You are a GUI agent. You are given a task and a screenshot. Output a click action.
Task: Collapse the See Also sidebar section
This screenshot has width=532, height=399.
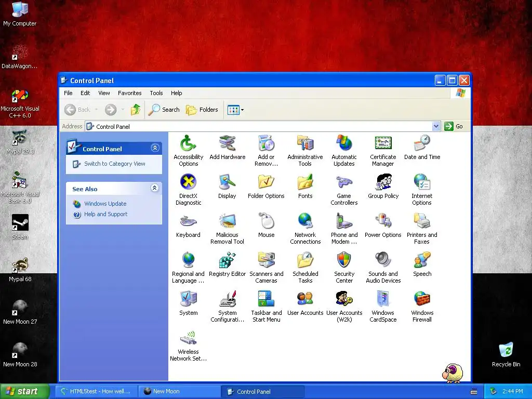155,188
